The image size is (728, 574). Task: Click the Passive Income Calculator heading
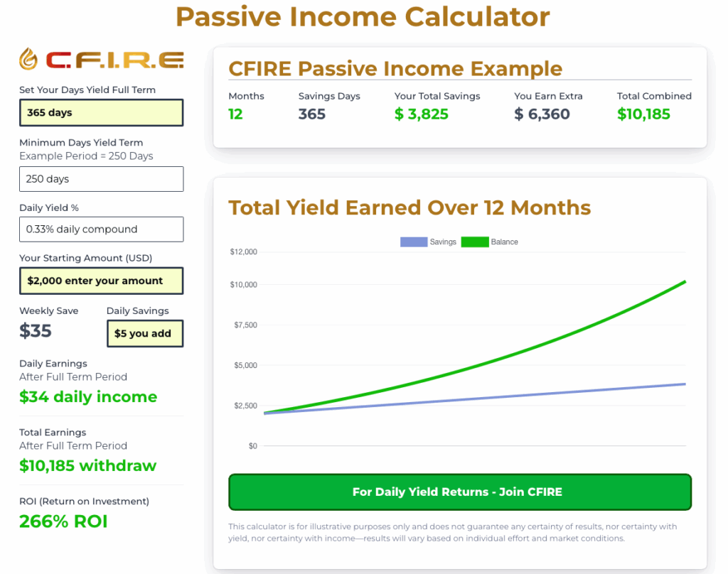[363, 17]
